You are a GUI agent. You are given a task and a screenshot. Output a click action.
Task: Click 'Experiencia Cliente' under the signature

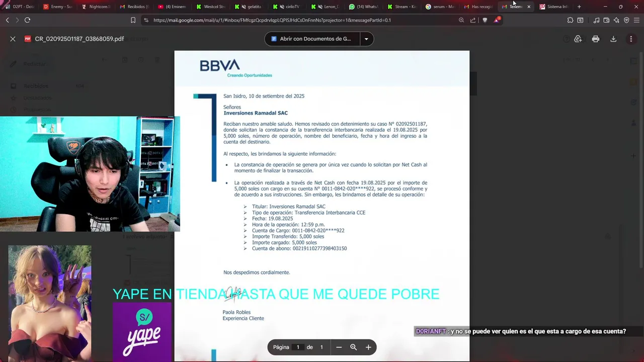243,318
